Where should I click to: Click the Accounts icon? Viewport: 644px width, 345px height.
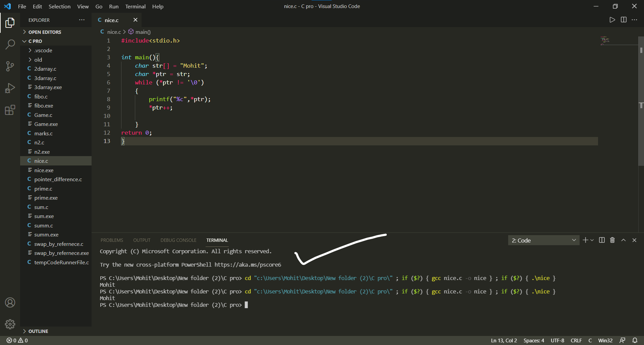[x=10, y=302]
